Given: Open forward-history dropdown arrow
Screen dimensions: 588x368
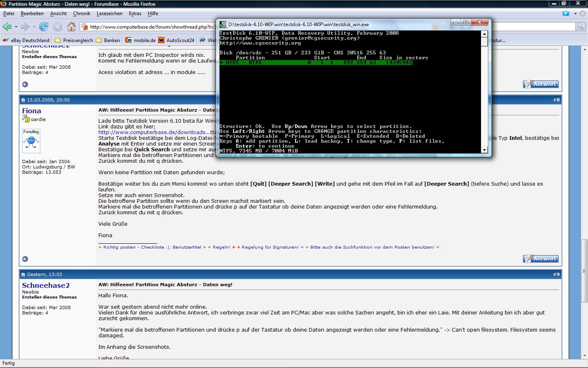Looking at the screenshot, I should tap(34, 27).
